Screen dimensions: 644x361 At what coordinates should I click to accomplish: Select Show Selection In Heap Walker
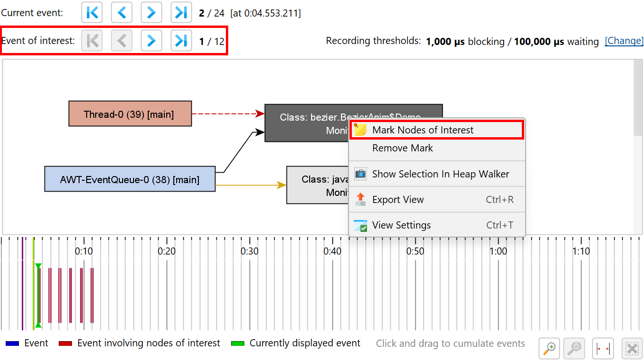click(x=437, y=174)
